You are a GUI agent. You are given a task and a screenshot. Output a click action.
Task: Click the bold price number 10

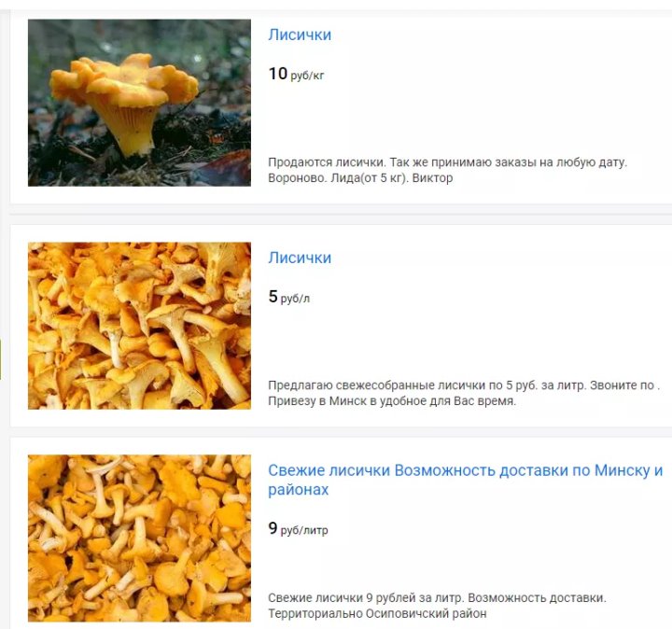(x=278, y=74)
